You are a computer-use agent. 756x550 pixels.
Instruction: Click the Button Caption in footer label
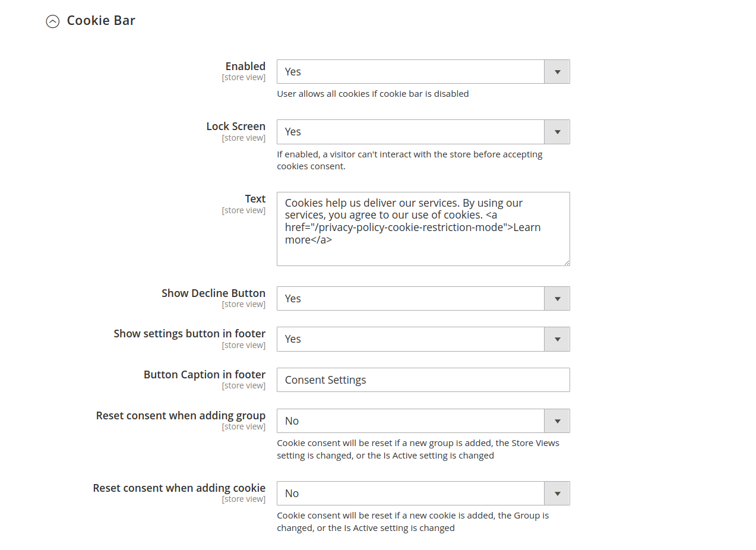[204, 375]
